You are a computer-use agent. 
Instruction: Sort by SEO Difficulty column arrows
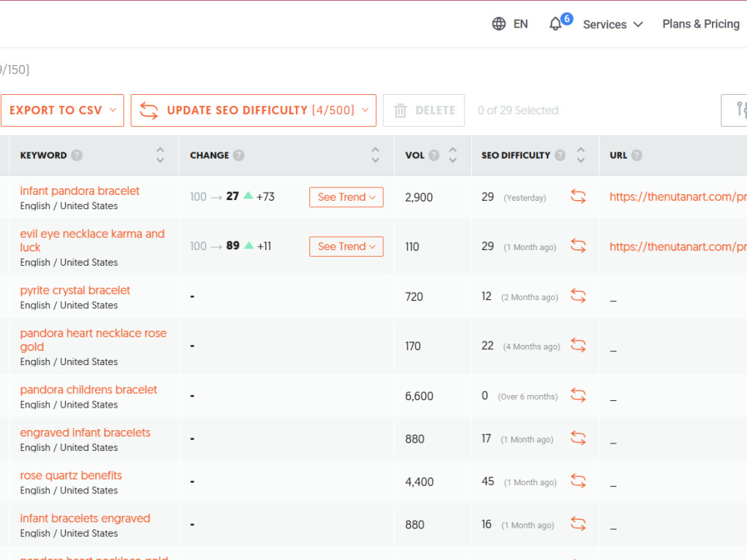[x=580, y=155]
